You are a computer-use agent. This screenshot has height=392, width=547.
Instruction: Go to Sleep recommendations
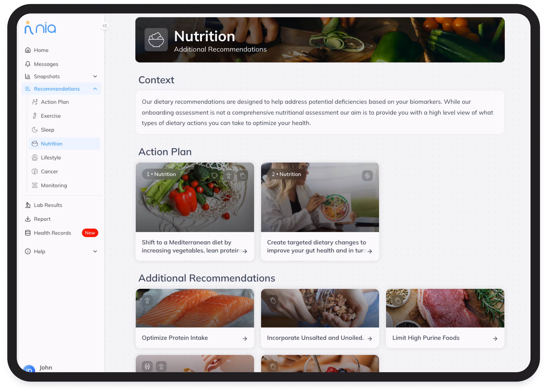(48, 130)
